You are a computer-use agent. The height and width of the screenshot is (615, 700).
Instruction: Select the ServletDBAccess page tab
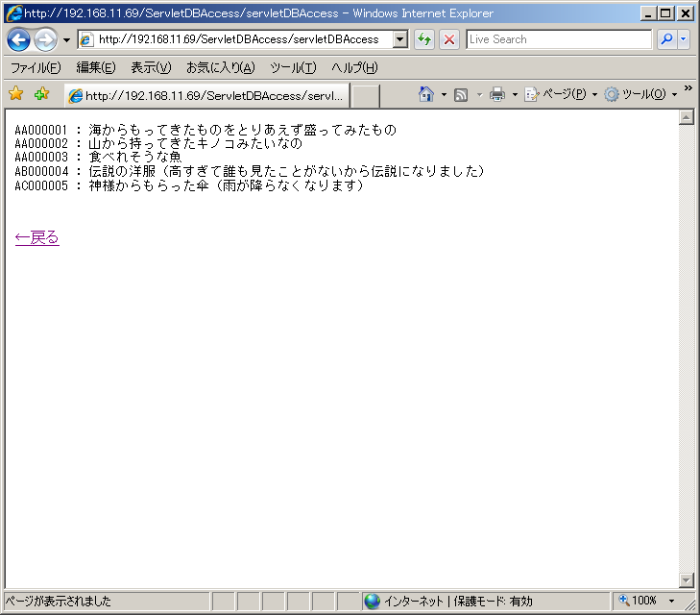click(206, 95)
